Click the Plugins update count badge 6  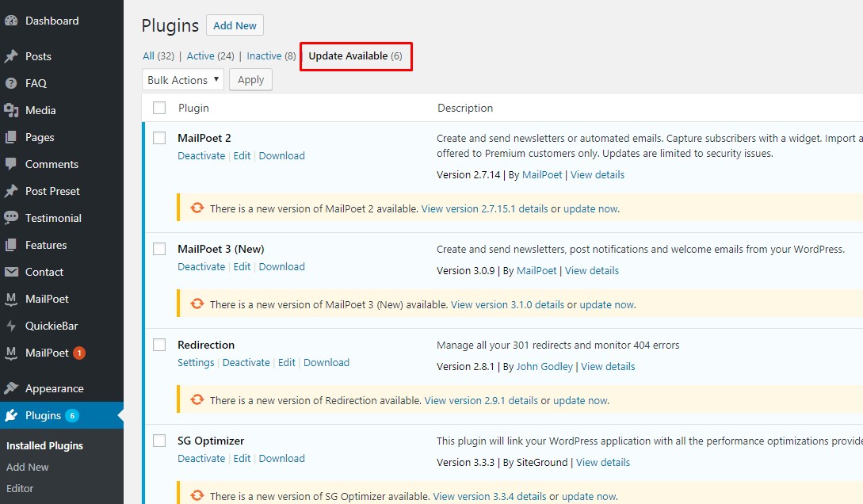tap(71, 415)
